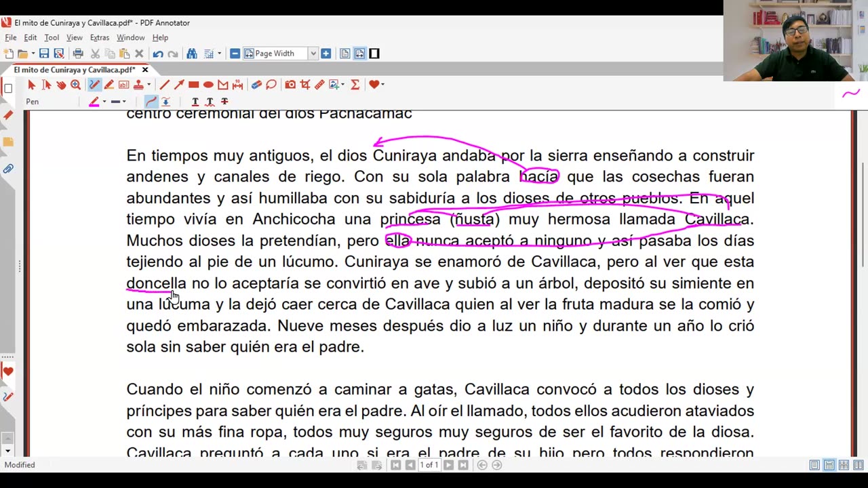The width and height of the screenshot is (868, 488).
Task: Expand the pen color dropdown arrow
Action: pyautogui.click(x=104, y=102)
